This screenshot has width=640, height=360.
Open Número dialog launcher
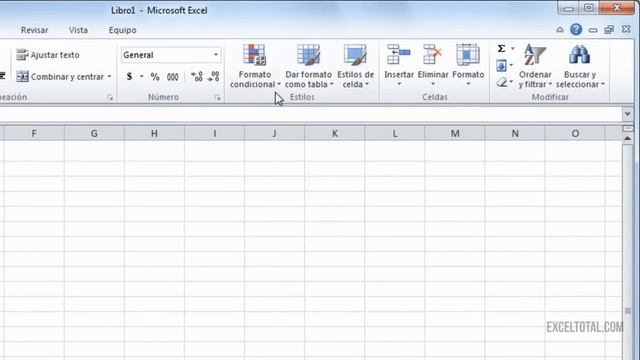(x=217, y=98)
